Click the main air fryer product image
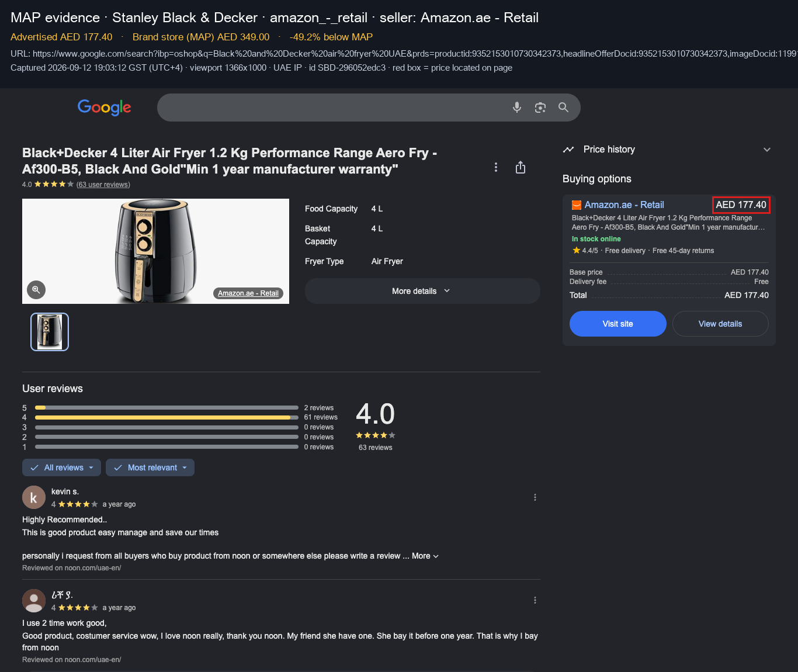Viewport: 798px width, 672px height. pos(155,251)
